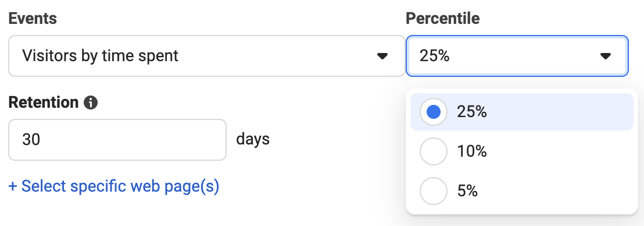The image size is (644, 226).
Task: Collapse the Percentile combo box showing 25%
Action: [517, 56]
